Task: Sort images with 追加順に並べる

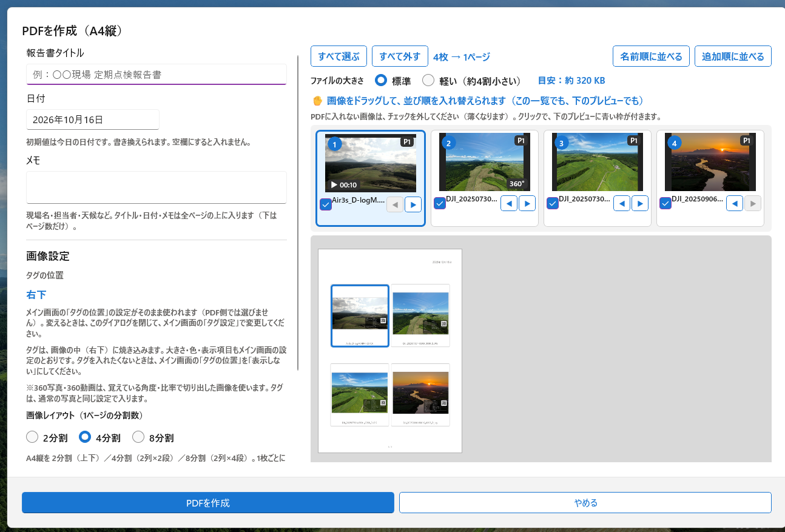Action: (x=733, y=56)
